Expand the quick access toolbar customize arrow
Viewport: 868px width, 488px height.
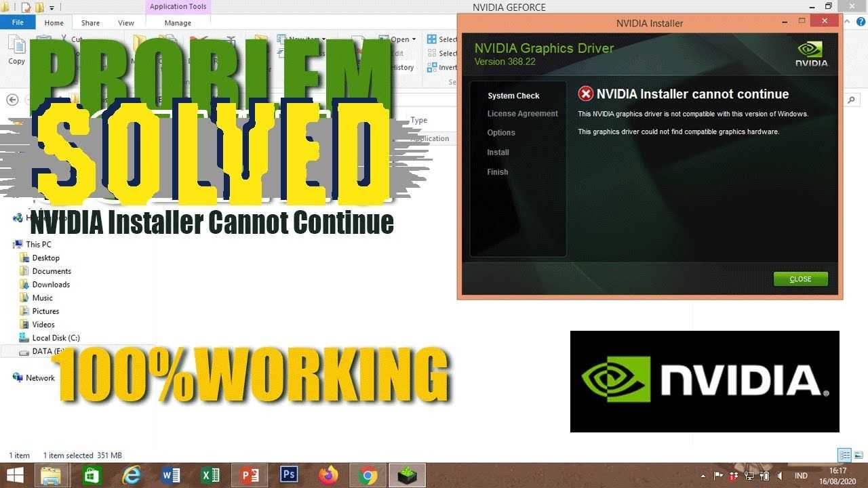pyautogui.click(x=52, y=8)
